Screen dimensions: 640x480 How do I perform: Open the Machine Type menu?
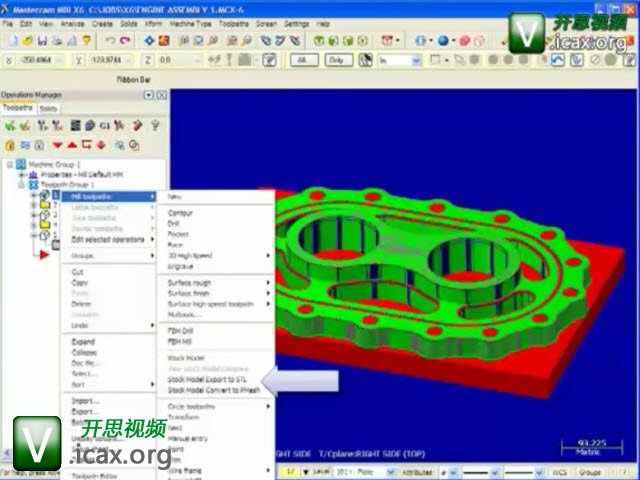click(191, 24)
